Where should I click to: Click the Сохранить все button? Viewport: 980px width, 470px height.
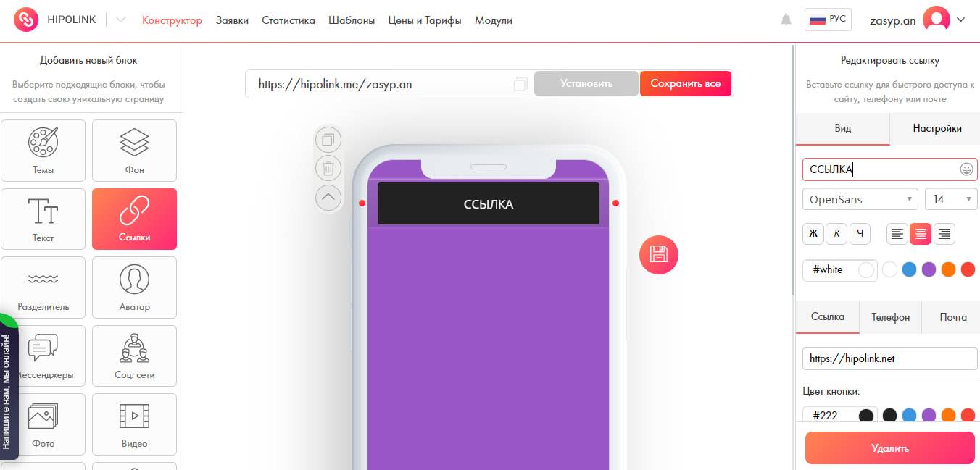click(686, 83)
